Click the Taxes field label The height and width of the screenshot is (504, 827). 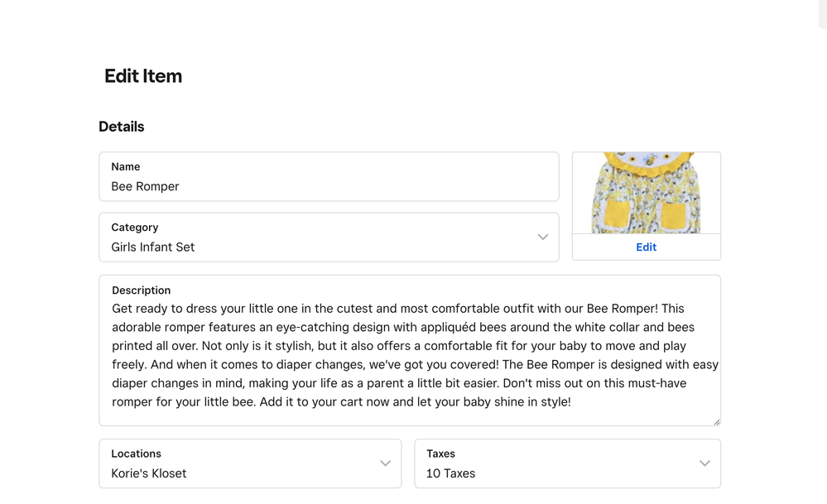pos(441,454)
